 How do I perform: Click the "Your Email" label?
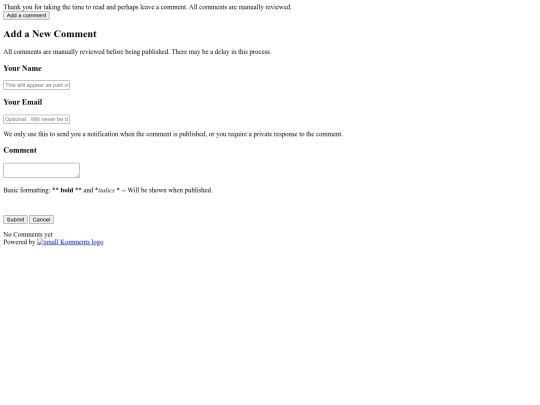point(23,102)
